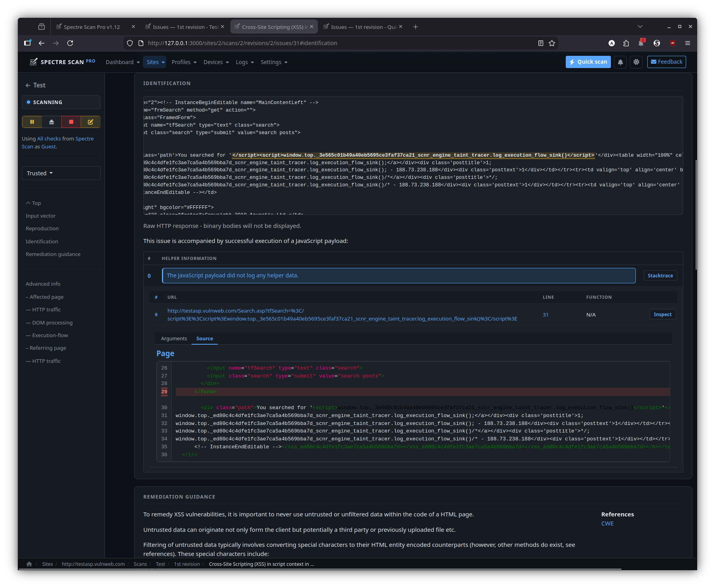This screenshot has width=715, height=588.
Task: Open the Firefox hamburger application menu
Action: point(688,43)
